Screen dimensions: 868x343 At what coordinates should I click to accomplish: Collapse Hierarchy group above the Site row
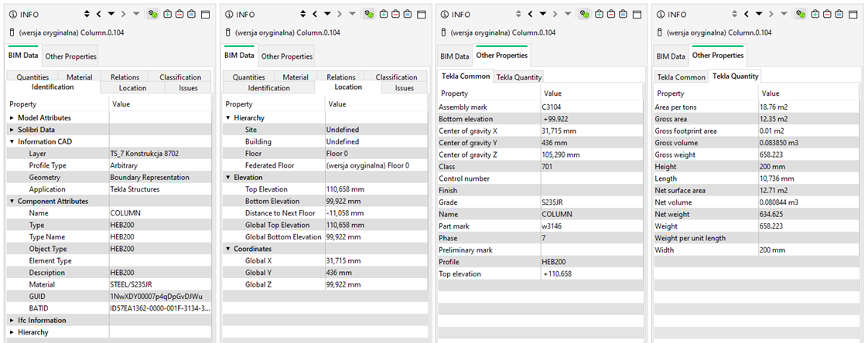click(x=228, y=118)
